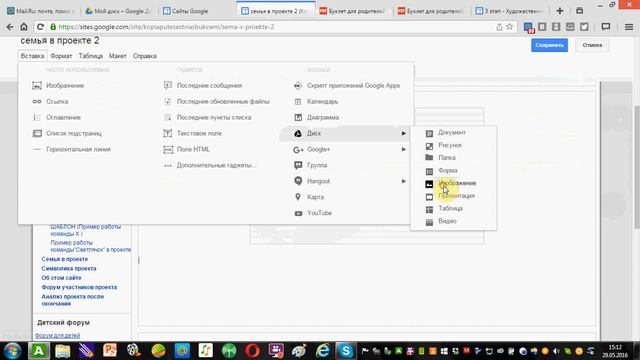Image resolution: width=640 pixels, height=360 pixels.
Task: Click the Видео video icon in submenu
Action: point(429,222)
